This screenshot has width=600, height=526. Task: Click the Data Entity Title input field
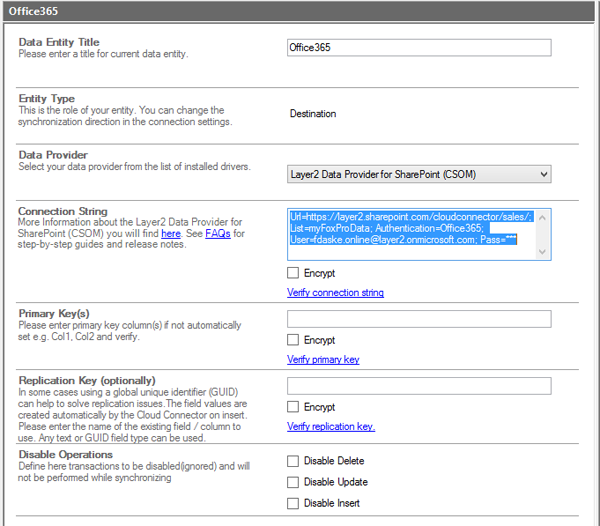point(418,48)
